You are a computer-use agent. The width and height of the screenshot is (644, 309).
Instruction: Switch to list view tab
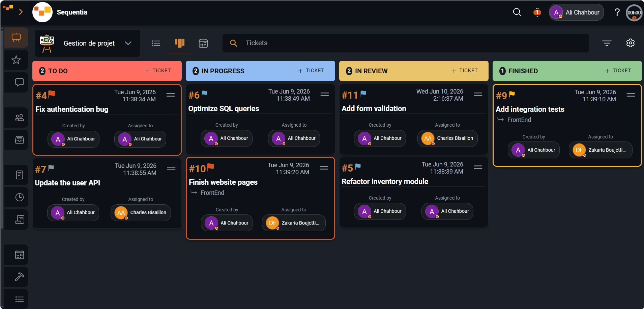pos(156,43)
